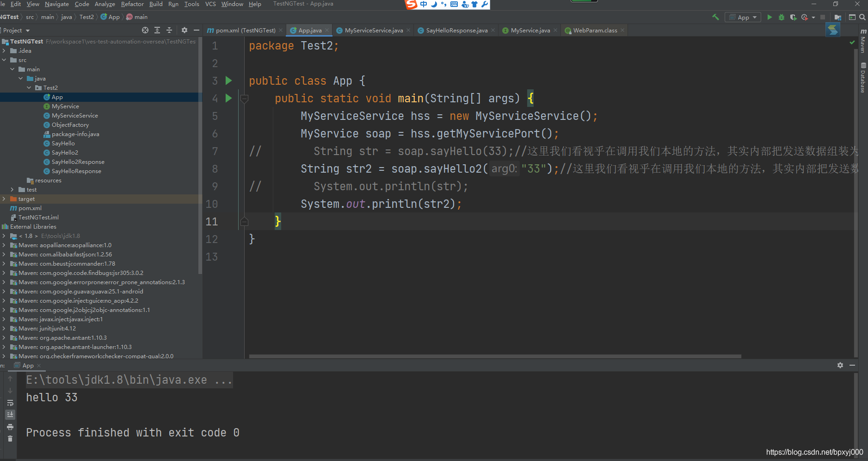868x461 pixels.
Task: Click the green checkmark inspection indicator
Action: tap(852, 42)
